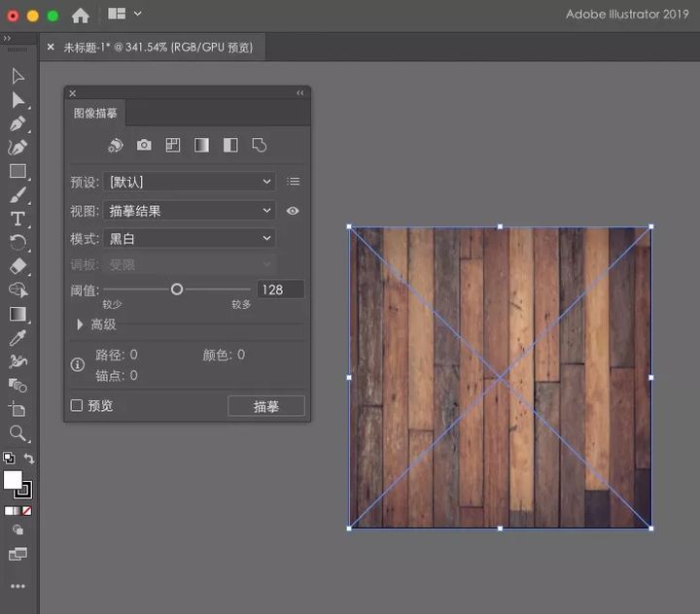Screen dimensions: 700x614
Task: Open the 模式 mode dropdown
Action: pos(190,238)
